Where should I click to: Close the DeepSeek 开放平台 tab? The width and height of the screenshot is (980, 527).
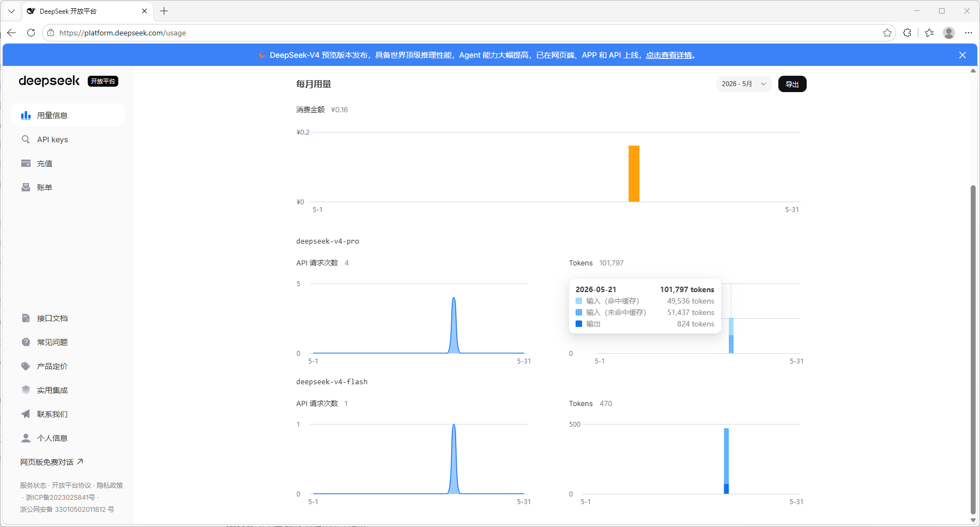click(144, 11)
